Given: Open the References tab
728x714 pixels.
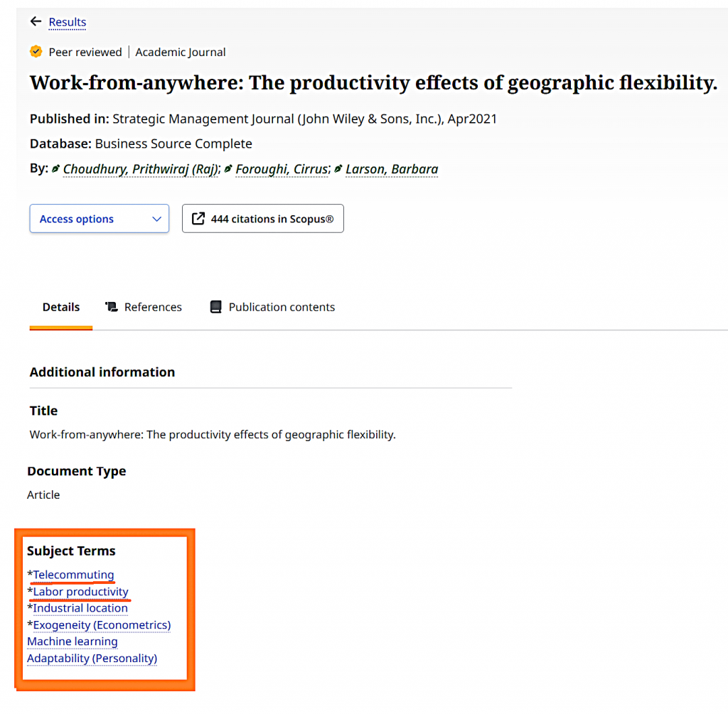Looking at the screenshot, I should [x=144, y=307].
